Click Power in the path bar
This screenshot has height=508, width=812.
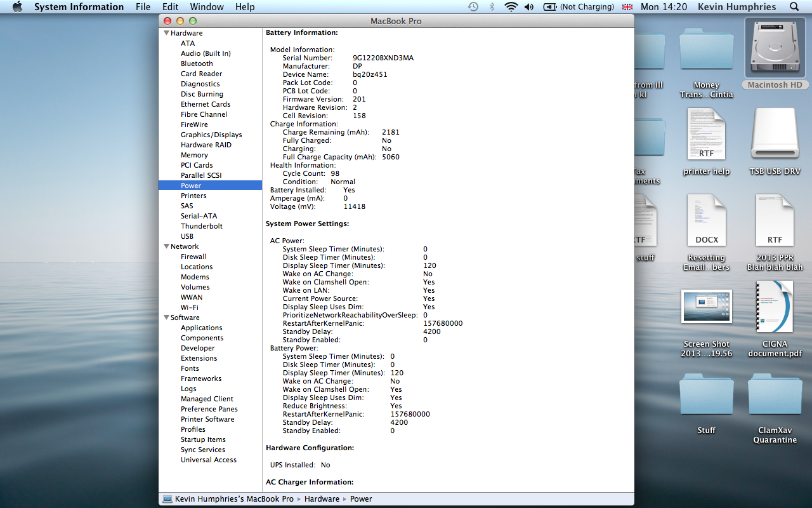[x=361, y=499]
